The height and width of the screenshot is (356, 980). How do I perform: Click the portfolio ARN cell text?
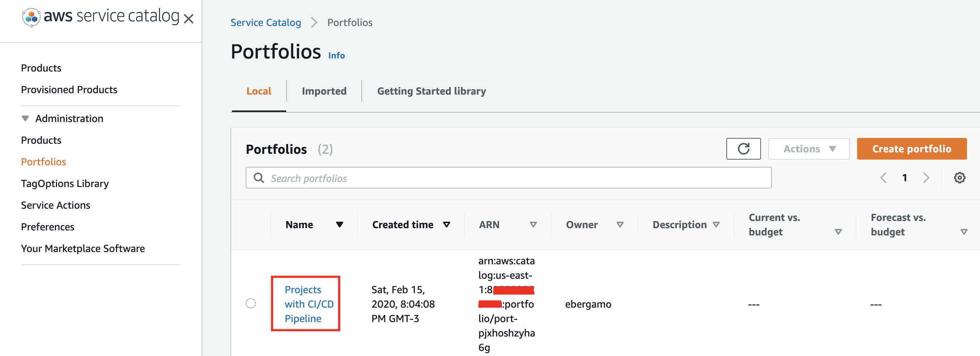coord(506,304)
